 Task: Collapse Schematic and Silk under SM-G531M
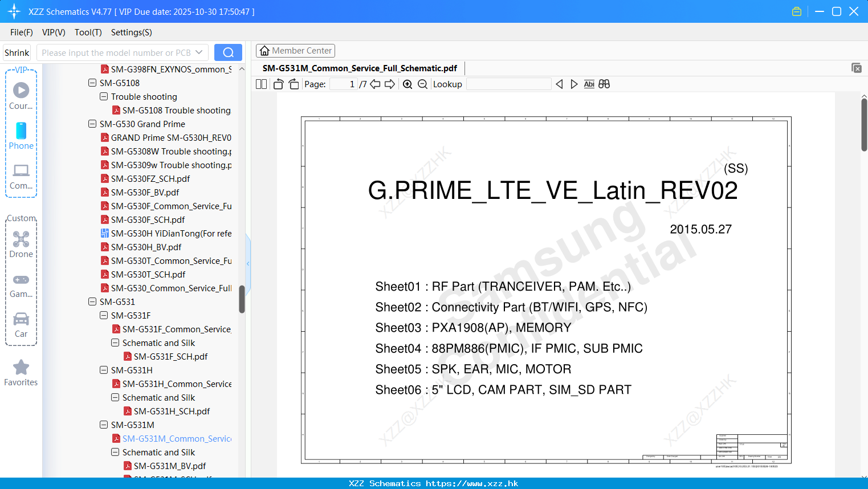point(115,452)
